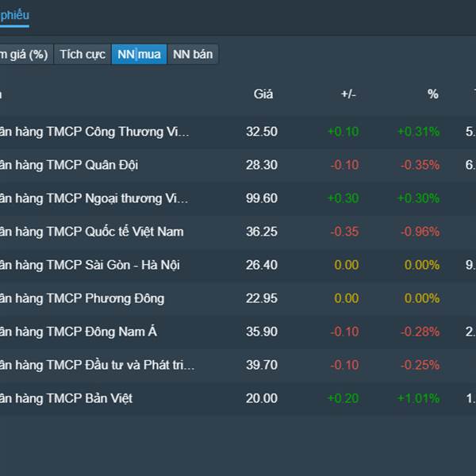
Task: Click the +0.20 change value
Action: [344, 398]
